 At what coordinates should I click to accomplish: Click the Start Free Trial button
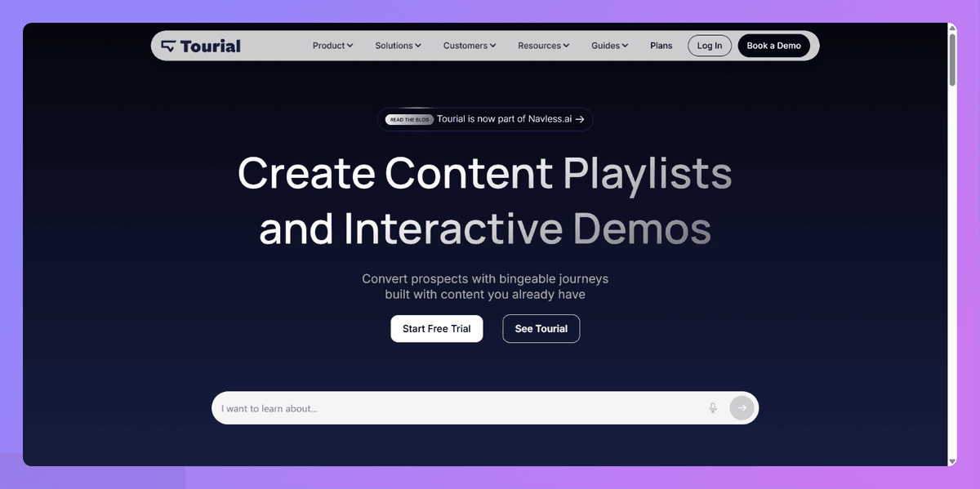click(437, 328)
